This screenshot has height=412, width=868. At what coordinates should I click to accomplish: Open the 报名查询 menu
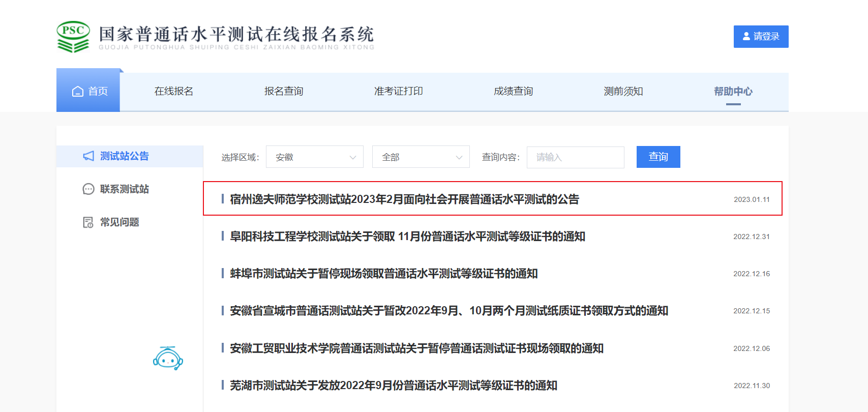coord(284,91)
